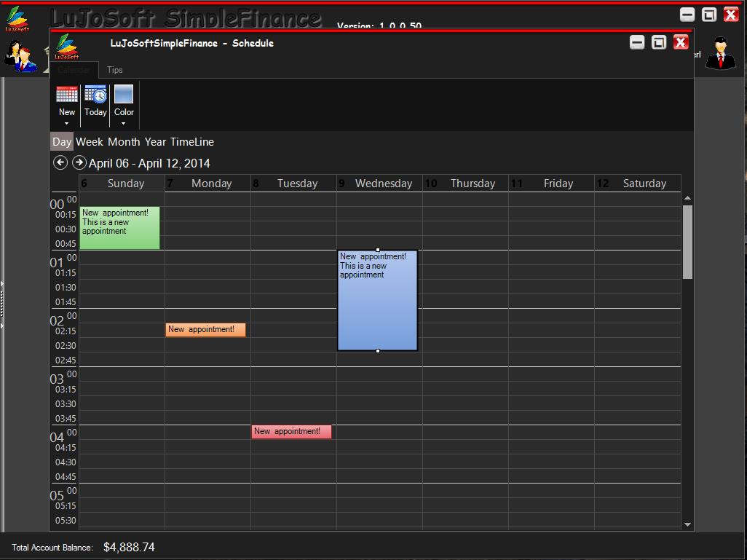Switch to Month view

[x=124, y=142]
